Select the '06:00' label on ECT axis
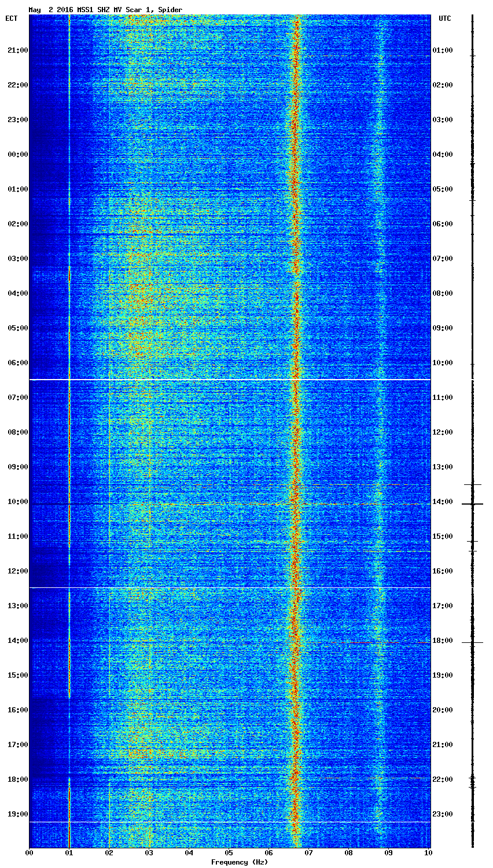The width and height of the screenshot is (493, 868). pos(17,363)
